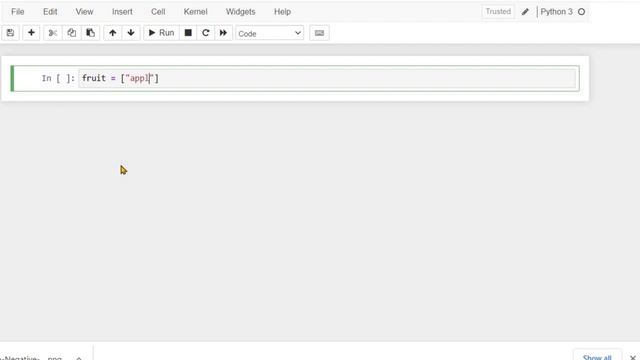Restart the kernel with circular arrow icon

coord(206,33)
